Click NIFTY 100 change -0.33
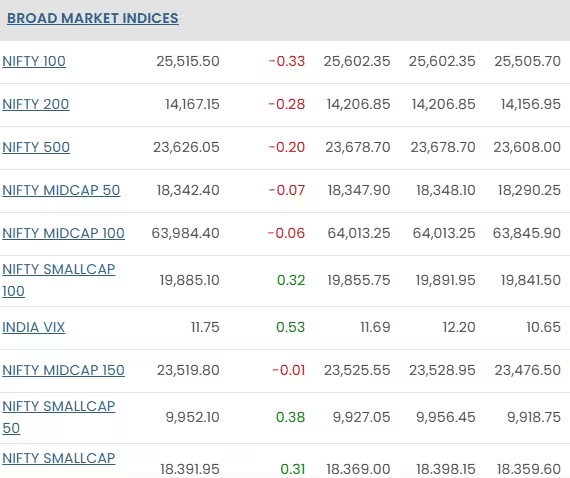The width and height of the screenshot is (570, 478). tap(286, 61)
